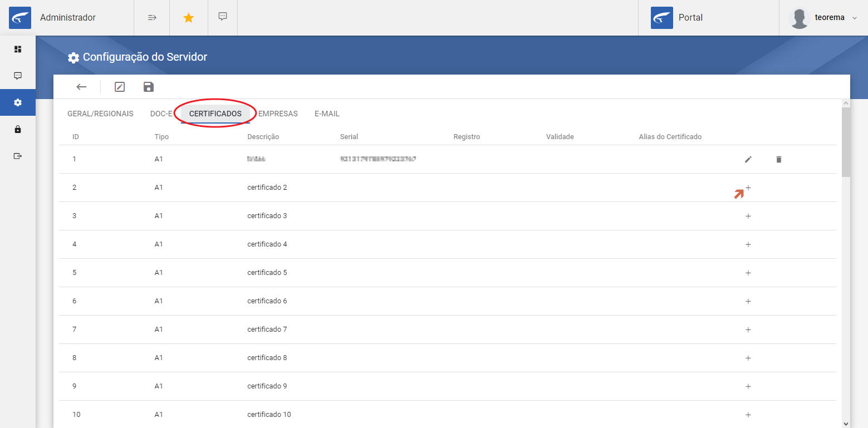Screen dimensions: 868x428
Task: Click the teorema user avatar
Action: point(800,18)
